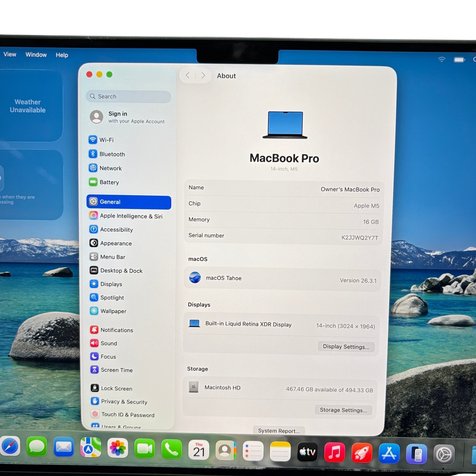Screen dimensions: 476x476
Task: Click System Report... button
Action: [279, 431]
